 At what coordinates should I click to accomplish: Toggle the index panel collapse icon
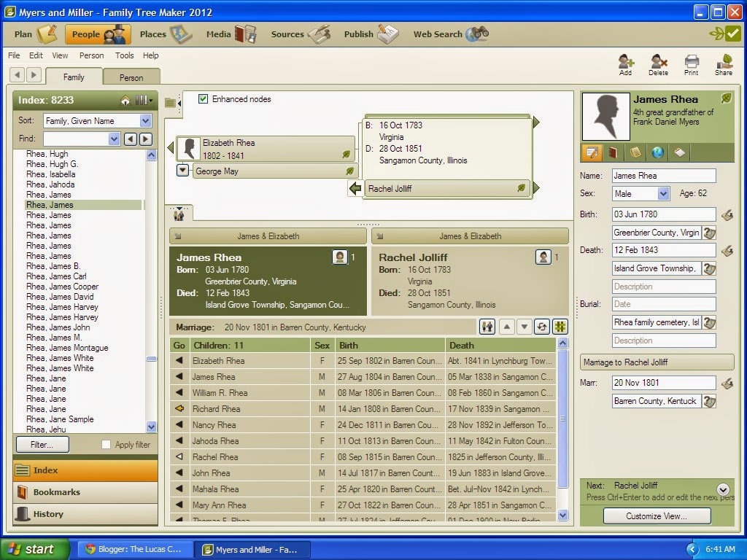point(172,102)
